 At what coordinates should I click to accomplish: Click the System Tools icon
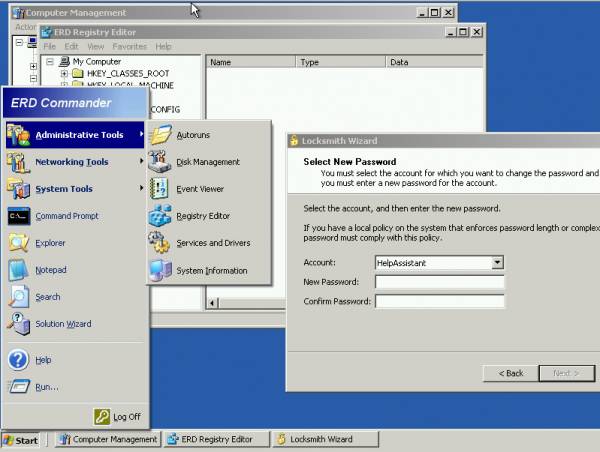click(x=18, y=189)
